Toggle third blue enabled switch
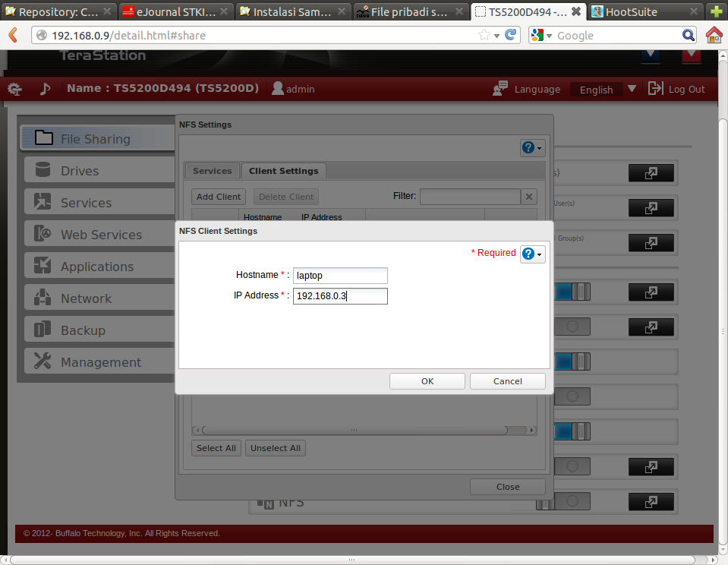The width and height of the screenshot is (728, 565). point(572,431)
